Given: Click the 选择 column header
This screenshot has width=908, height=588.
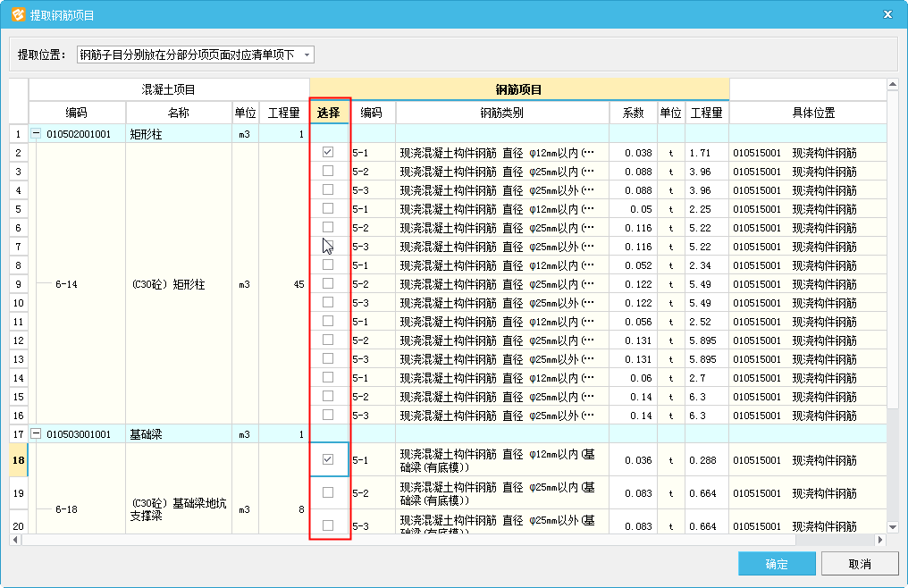Looking at the screenshot, I should pos(329,113).
